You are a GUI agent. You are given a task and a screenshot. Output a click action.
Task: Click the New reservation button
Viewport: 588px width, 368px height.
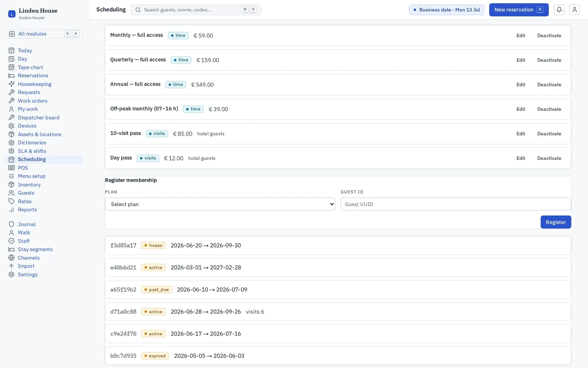point(519,10)
